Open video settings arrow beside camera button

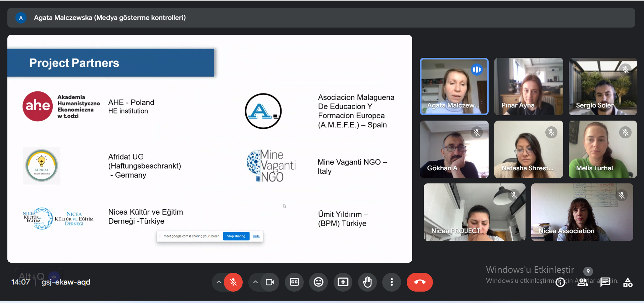coord(255,282)
